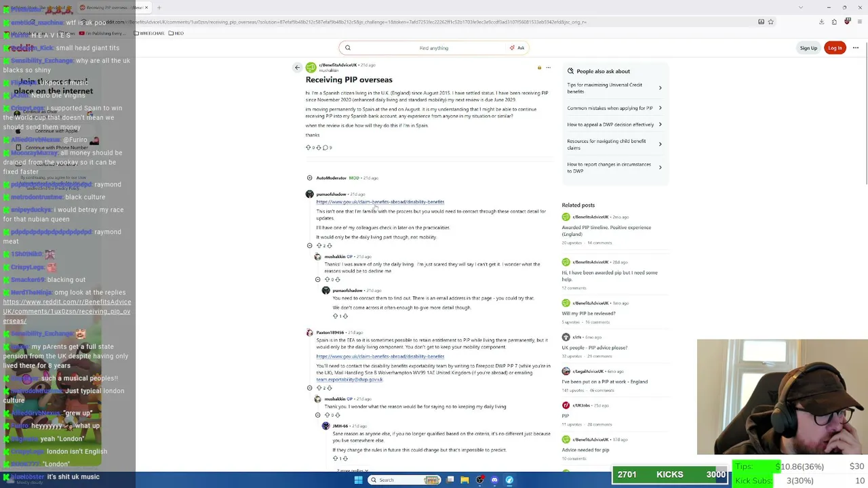Open related post 'UK people - PIP advice please?'
Screen dimensions: 868x488
coord(594,348)
